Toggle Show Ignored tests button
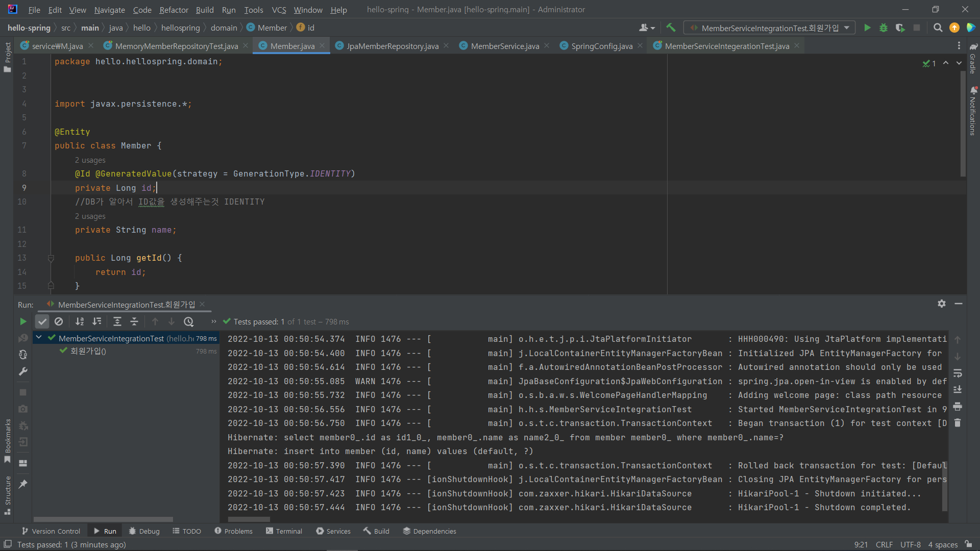 tap(59, 321)
